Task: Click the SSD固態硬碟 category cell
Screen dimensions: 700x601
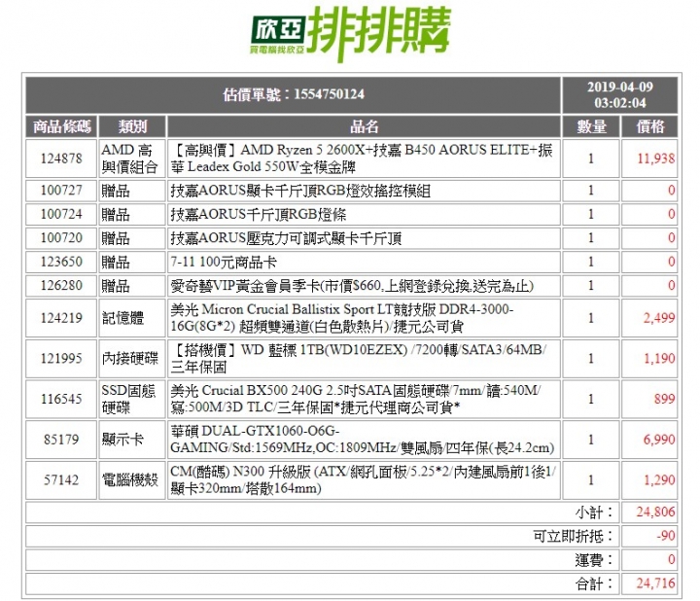Action: [x=132, y=399]
